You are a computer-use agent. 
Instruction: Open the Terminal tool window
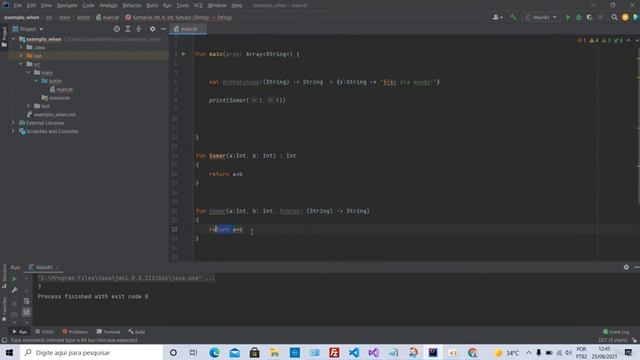pyautogui.click(x=108, y=331)
